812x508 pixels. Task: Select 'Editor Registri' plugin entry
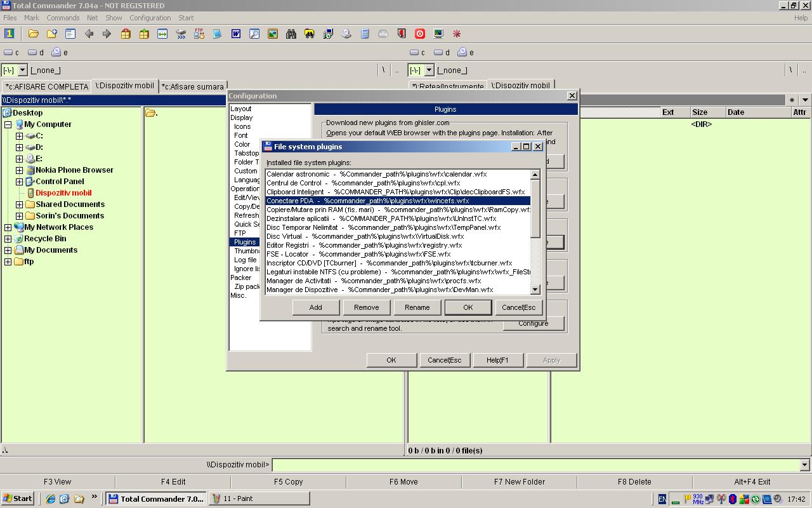tap(398, 245)
